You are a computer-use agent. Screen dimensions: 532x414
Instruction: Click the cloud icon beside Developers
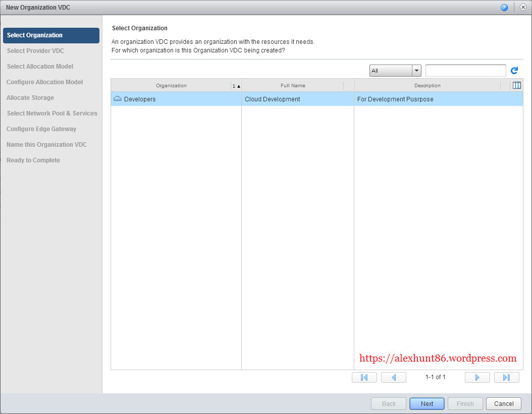(x=118, y=99)
